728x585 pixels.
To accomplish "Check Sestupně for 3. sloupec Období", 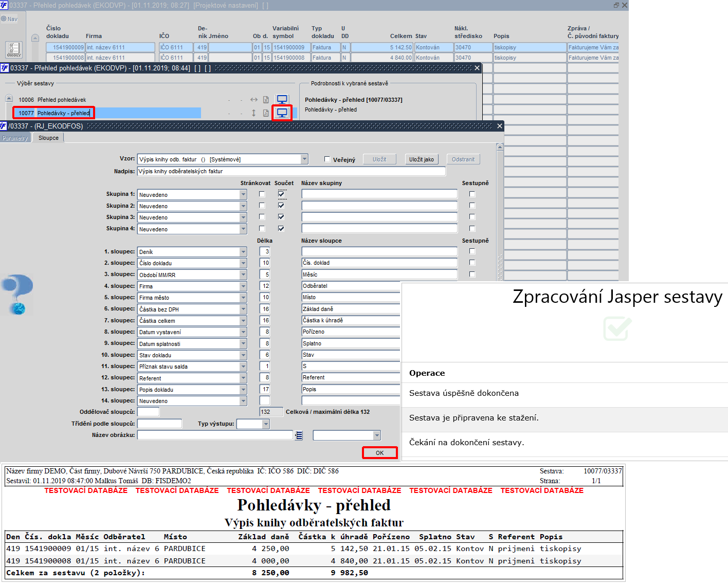I will coord(472,275).
